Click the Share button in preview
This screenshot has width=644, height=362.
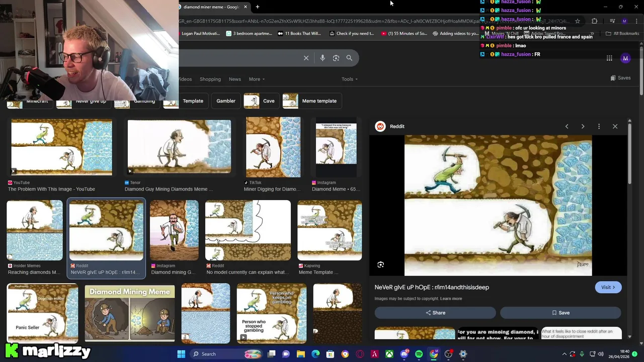pos(435,313)
